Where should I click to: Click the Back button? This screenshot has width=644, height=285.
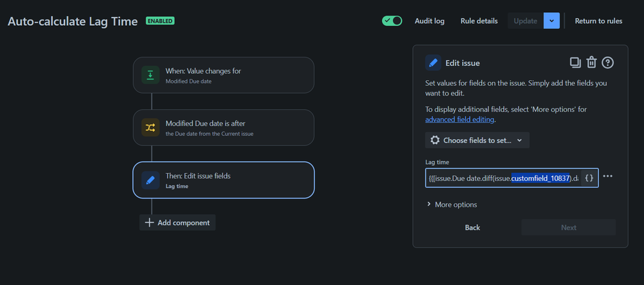472,227
